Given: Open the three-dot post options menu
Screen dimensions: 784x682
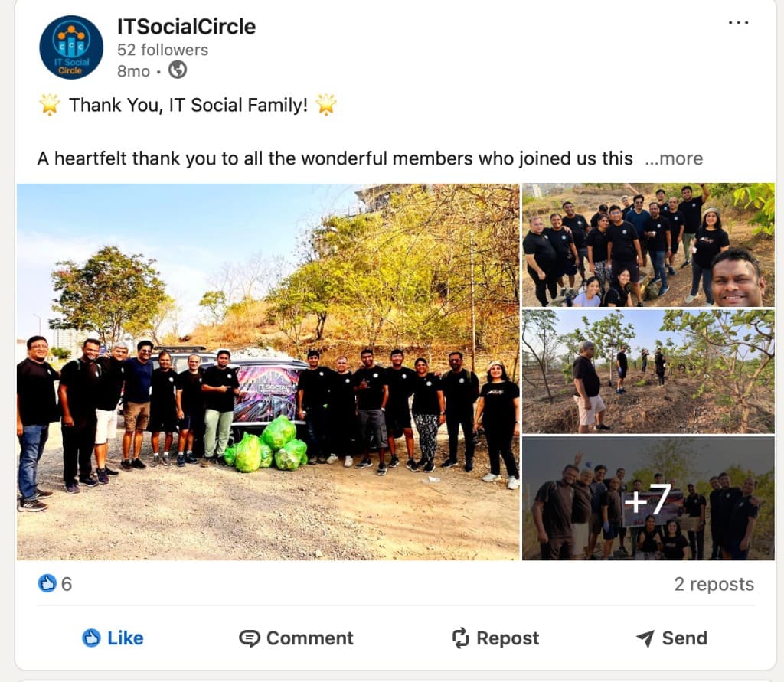Looking at the screenshot, I should pos(738,23).
